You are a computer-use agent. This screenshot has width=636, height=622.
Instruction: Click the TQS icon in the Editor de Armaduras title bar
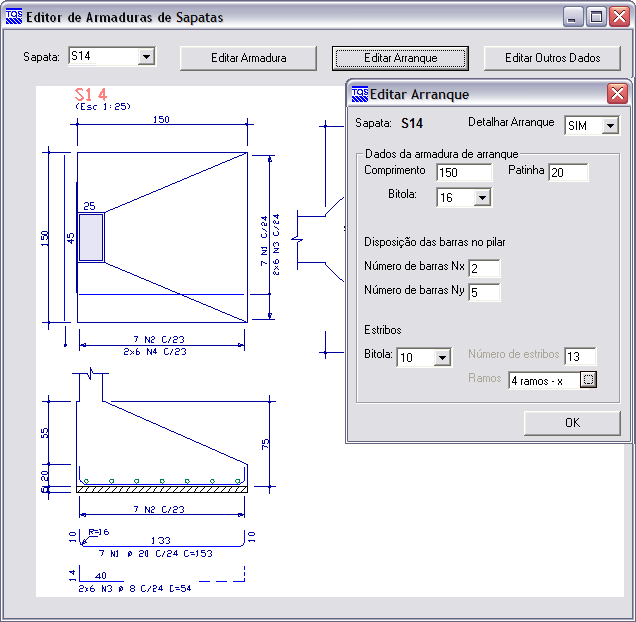pyautogui.click(x=14, y=17)
